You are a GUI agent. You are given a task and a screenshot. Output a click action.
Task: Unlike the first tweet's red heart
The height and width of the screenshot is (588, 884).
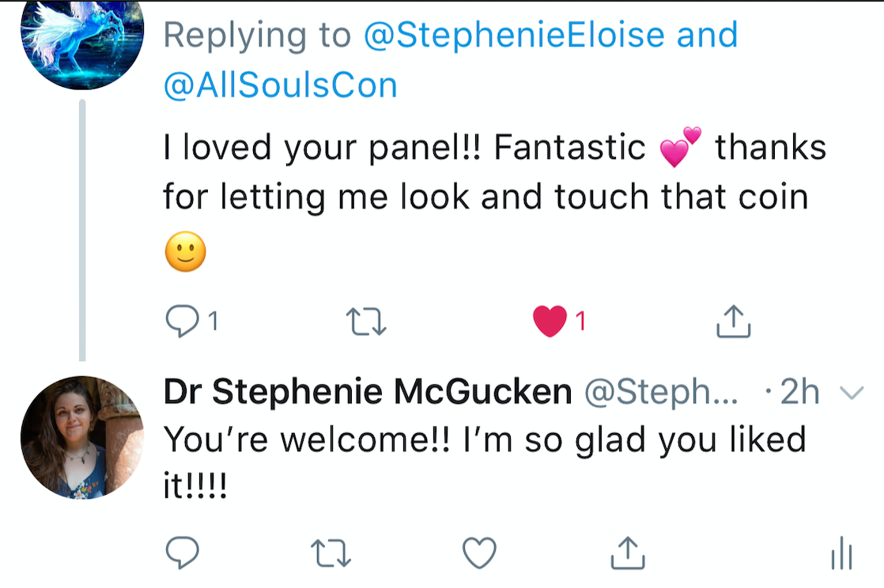pos(550,321)
